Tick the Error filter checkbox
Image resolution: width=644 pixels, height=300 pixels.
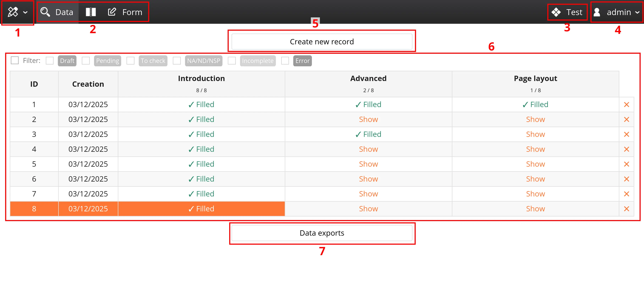click(x=285, y=61)
